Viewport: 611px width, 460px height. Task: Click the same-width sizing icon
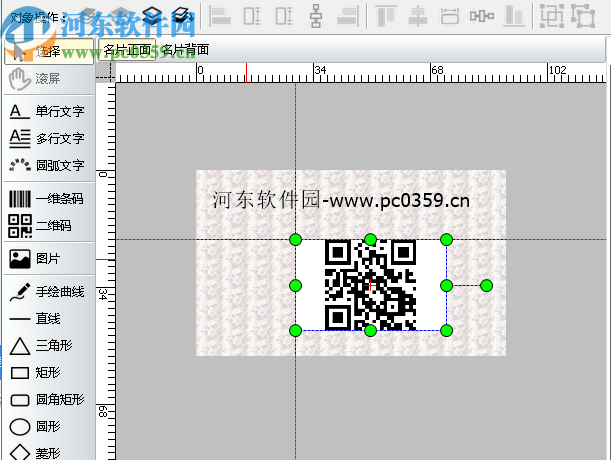tap(450, 16)
